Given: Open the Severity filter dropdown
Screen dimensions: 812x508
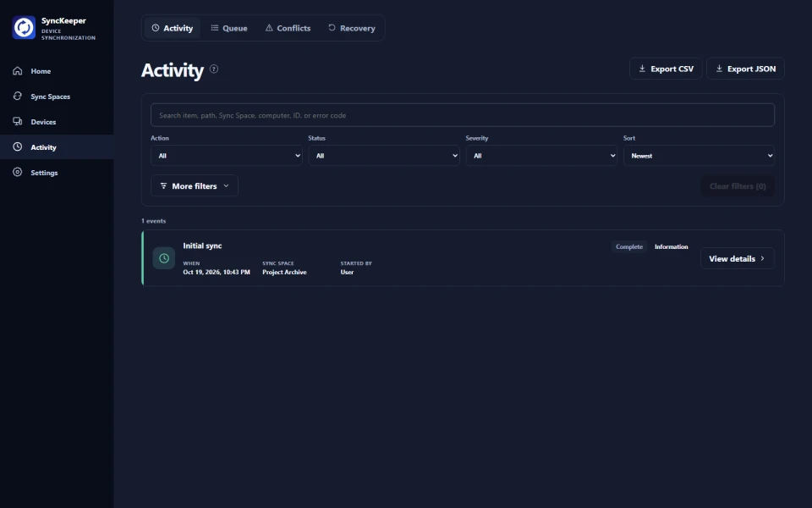Looking at the screenshot, I should (541, 156).
